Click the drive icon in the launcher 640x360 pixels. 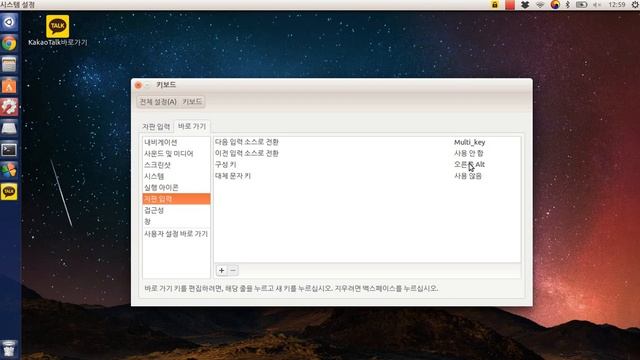click(9, 128)
